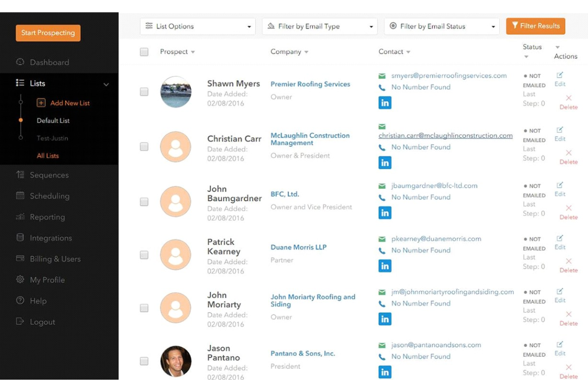The width and height of the screenshot is (588, 392).
Task: Open Christian Carr's LinkedIn icon
Action: point(385,162)
